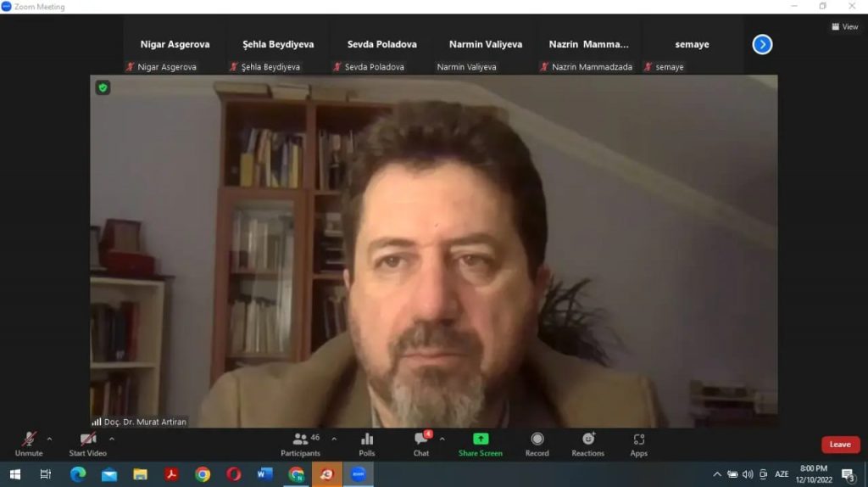The height and width of the screenshot is (487, 868).
Task: Open Adobe Acrobat from taskbar
Action: [171, 474]
